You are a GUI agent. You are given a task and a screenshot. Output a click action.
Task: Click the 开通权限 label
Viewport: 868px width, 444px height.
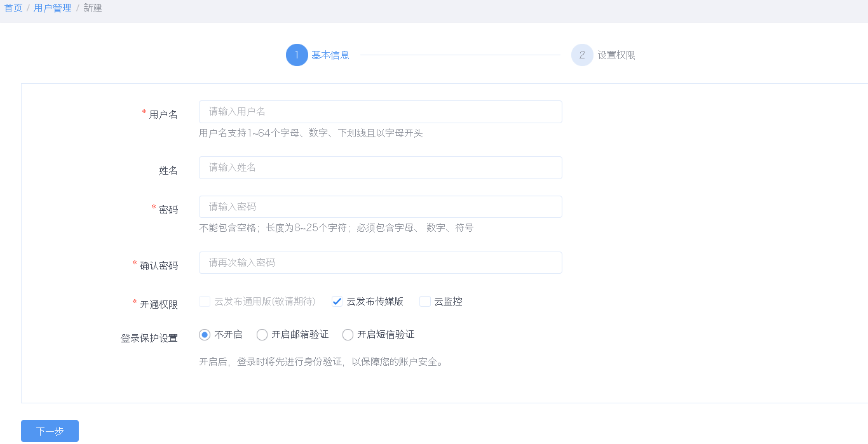[x=159, y=305]
